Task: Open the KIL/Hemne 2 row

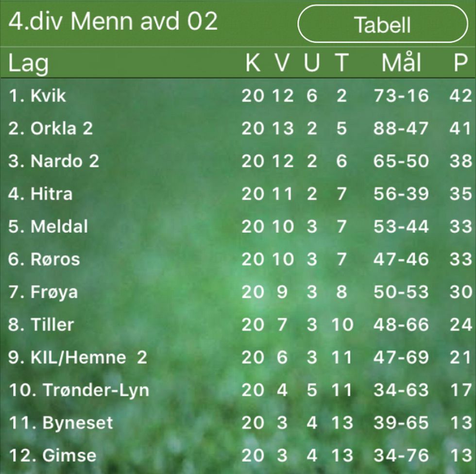Action: tap(238, 357)
